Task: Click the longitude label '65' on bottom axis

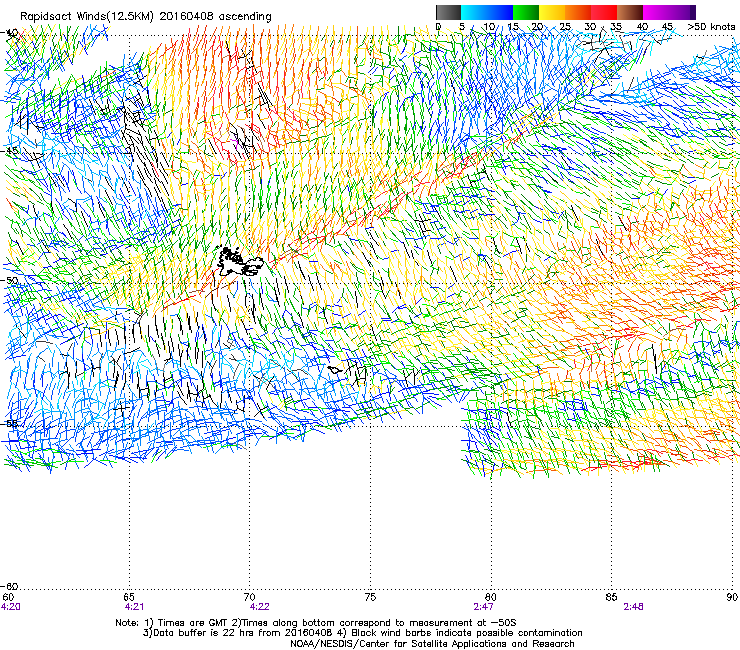Action: tap(129, 597)
